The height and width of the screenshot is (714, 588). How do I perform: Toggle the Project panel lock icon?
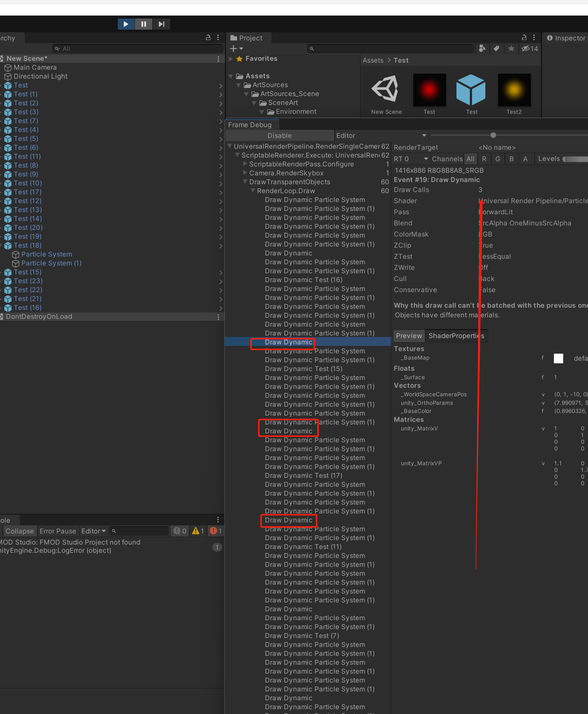(x=524, y=37)
